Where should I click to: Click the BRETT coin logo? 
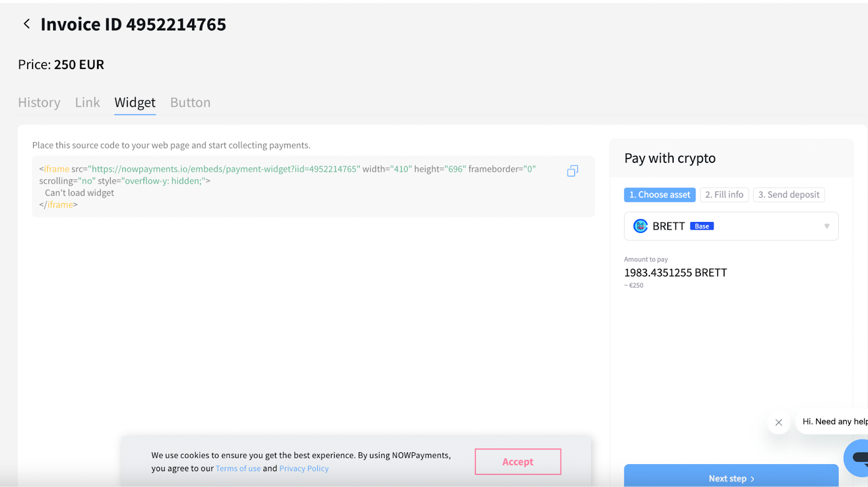(641, 226)
